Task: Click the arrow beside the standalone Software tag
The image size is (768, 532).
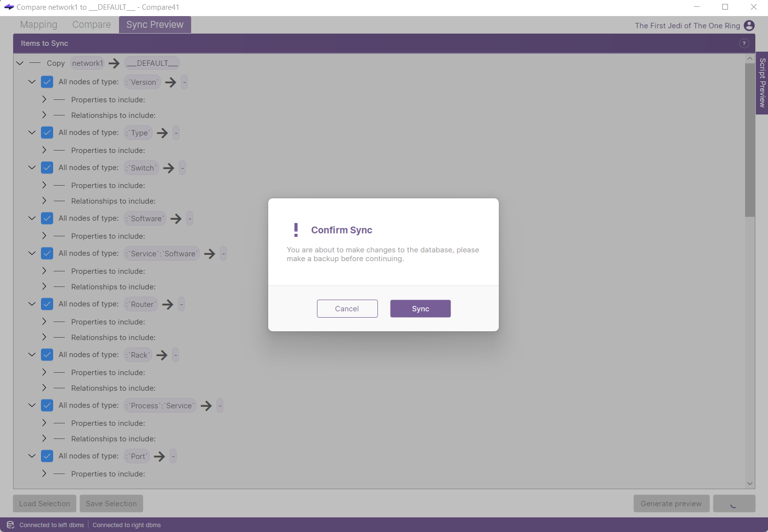Action: tap(176, 218)
